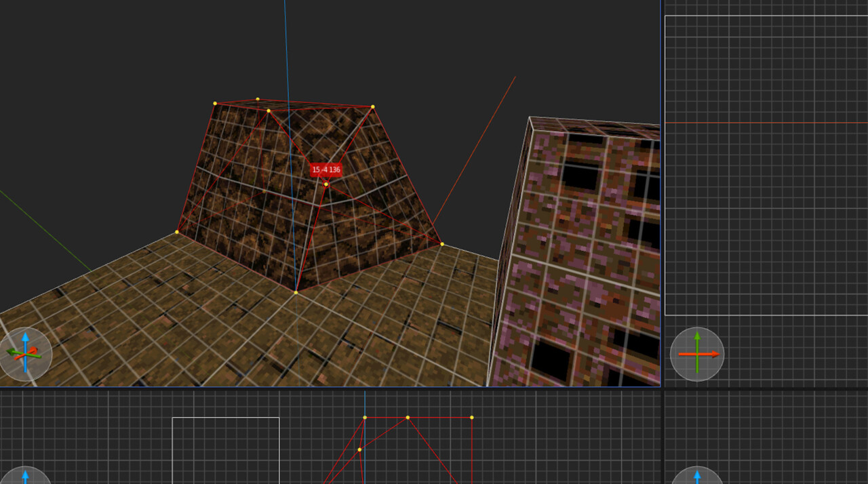Select the top front-left vertex near the blue axis
Image resolution: width=868 pixels, height=484 pixels.
[269, 110]
